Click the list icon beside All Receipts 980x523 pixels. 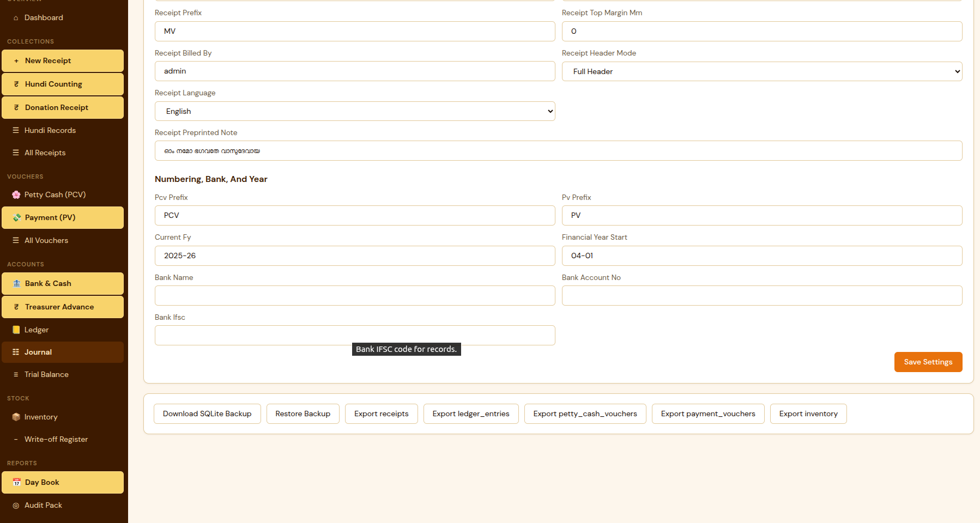click(x=16, y=153)
